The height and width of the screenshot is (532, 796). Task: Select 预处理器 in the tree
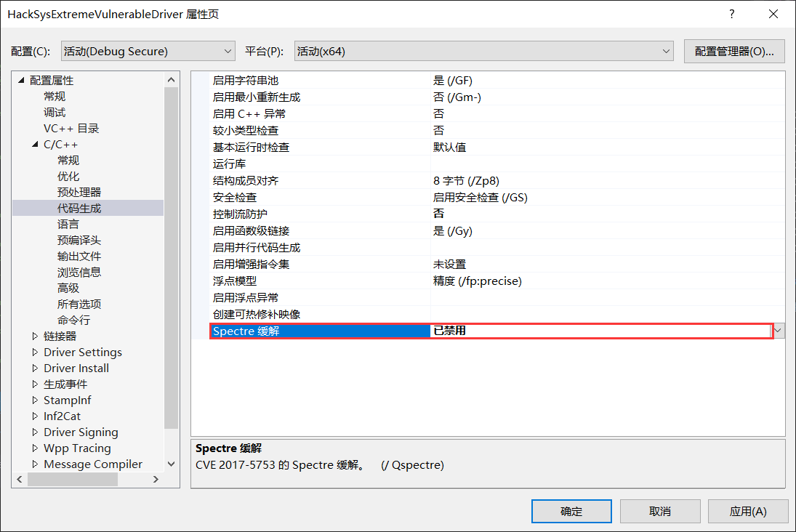point(79,193)
